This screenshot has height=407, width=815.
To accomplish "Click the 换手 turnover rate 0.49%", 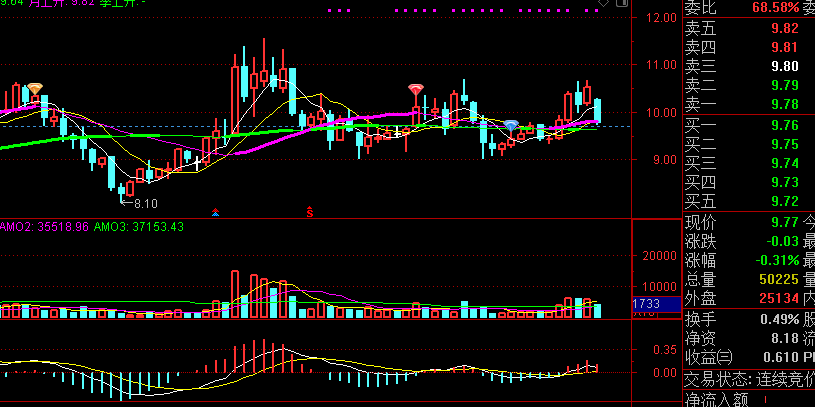I will tap(780, 319).
